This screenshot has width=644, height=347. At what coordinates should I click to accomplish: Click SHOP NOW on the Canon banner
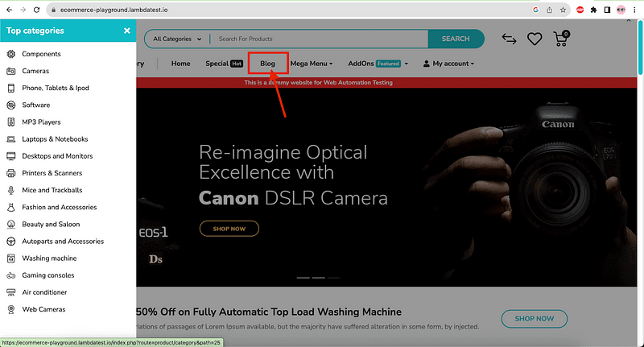tap(229, 229)
